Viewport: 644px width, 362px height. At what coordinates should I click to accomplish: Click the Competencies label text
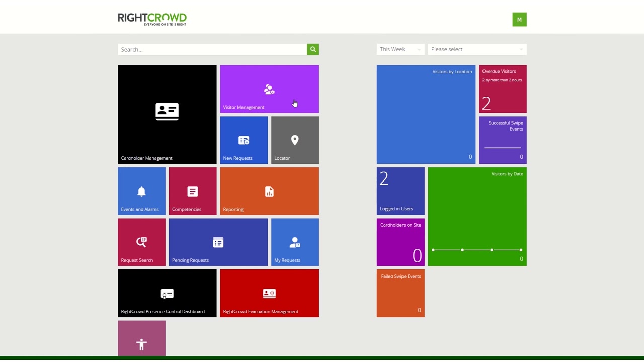click(x=187, y=209)
